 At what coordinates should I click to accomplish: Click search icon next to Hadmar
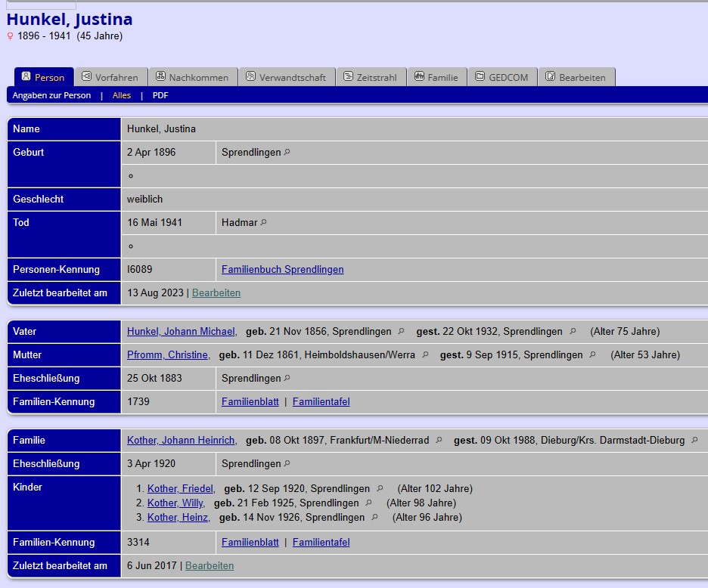[x=264, y=222]
